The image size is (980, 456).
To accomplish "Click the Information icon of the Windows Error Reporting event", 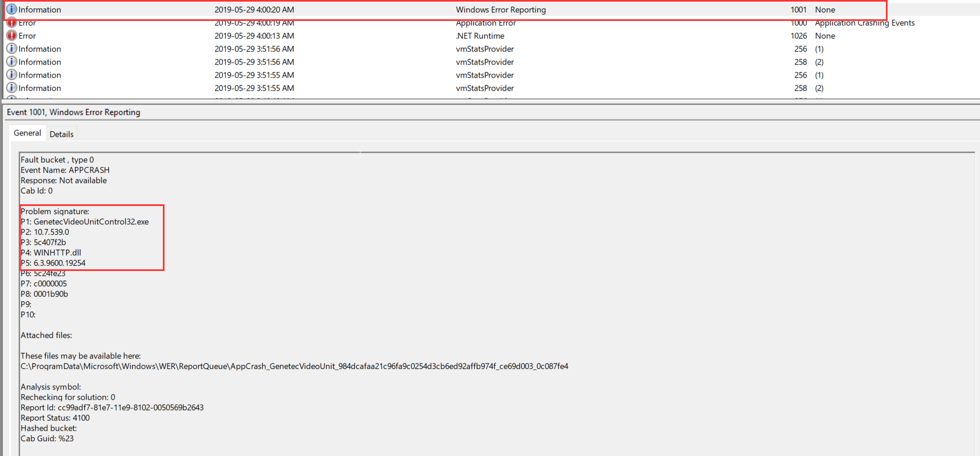I will tap(12, 9).
